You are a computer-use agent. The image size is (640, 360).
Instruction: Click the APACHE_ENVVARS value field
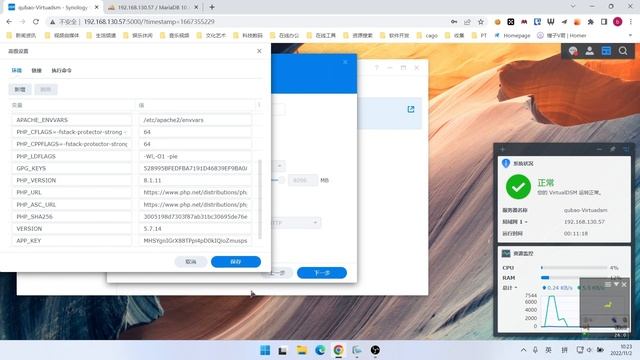click(195, 120)
